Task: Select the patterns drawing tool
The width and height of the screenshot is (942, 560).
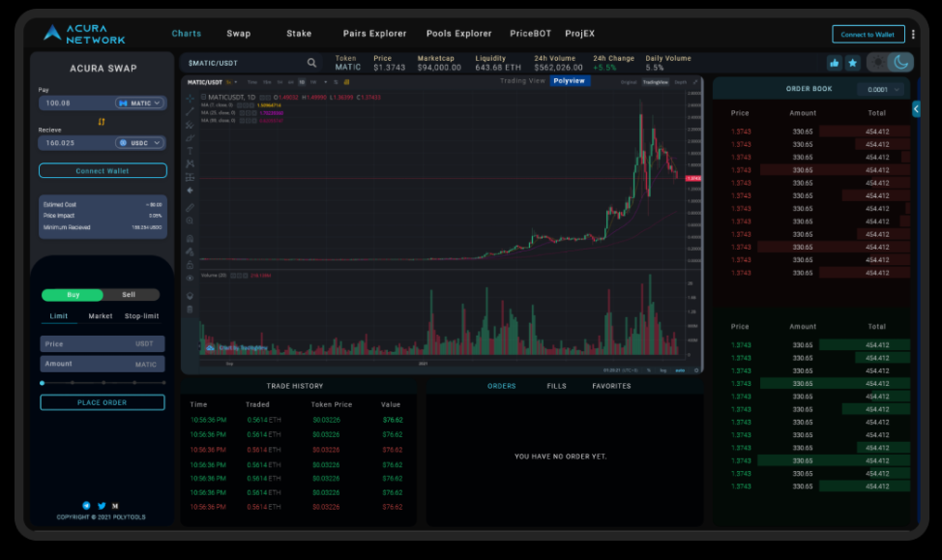Action: [190, 164]
